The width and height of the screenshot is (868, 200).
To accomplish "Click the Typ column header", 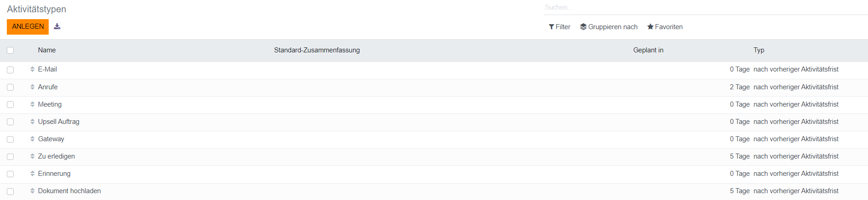I will pos(758,50).
